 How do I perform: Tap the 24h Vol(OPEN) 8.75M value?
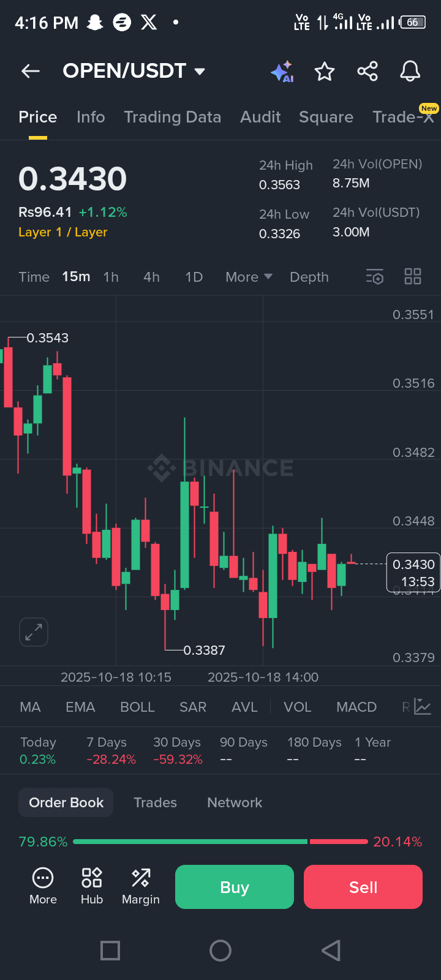(351, 183)
